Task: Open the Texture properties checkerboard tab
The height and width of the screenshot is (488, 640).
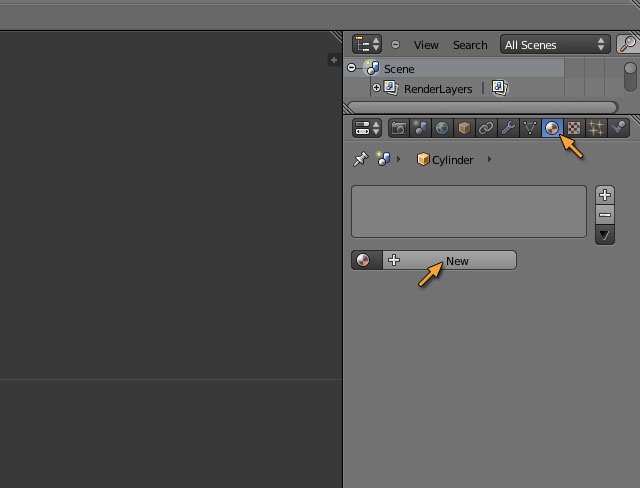Action: (574, 128)
